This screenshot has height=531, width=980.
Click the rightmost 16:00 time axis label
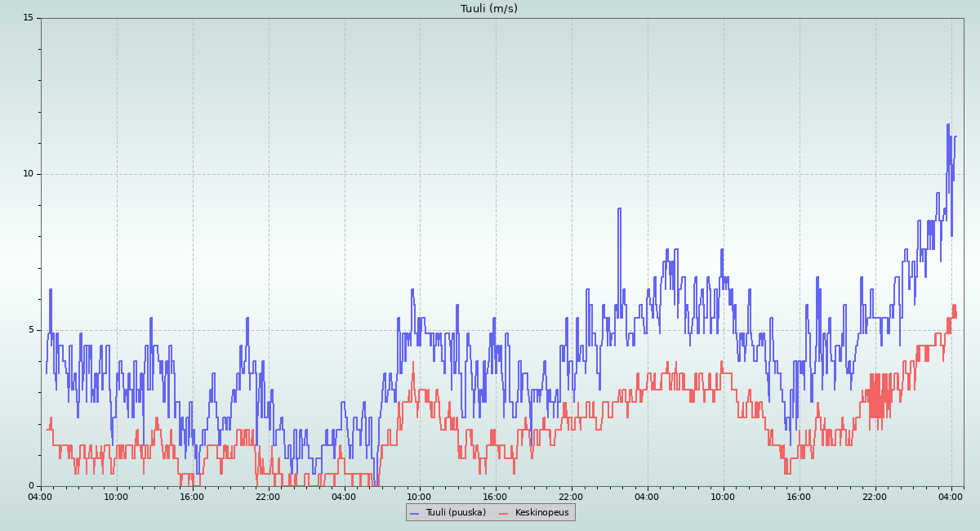click(799, 496)
